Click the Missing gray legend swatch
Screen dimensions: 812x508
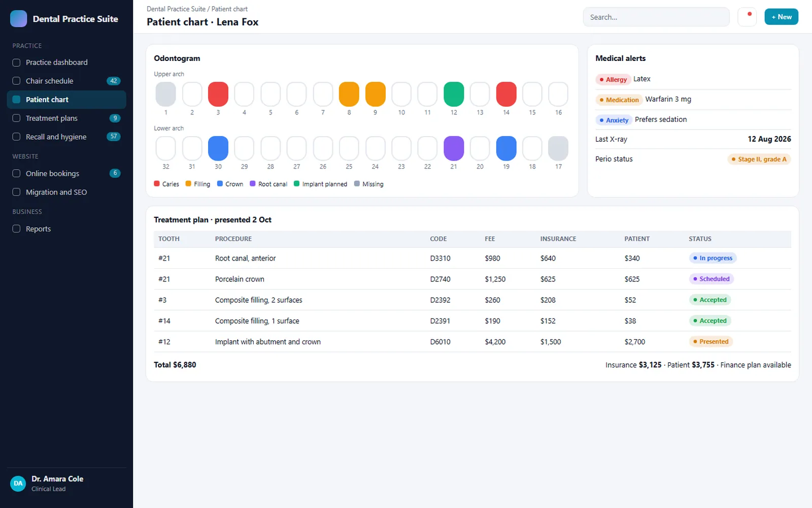[357, 184]
